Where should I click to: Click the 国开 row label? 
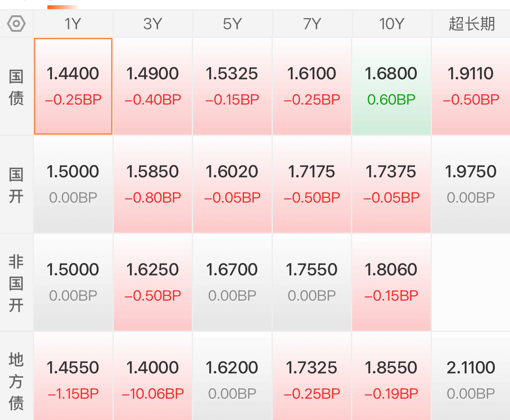point(16,185)
